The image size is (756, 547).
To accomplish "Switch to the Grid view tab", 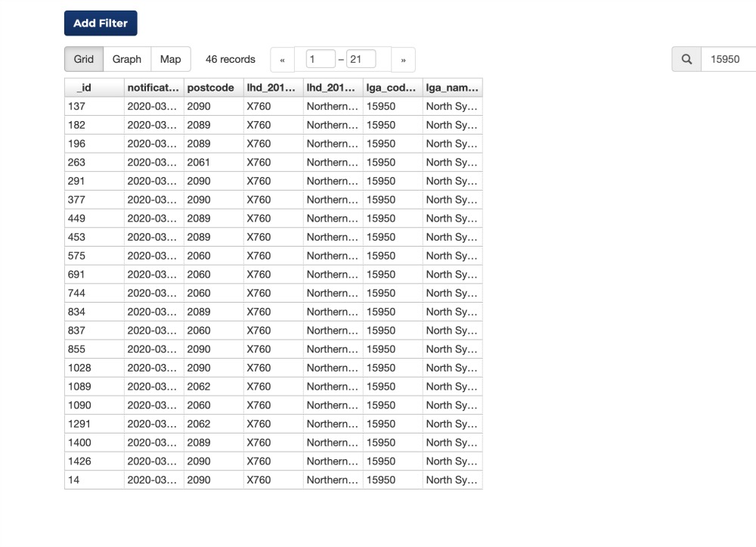I will click(84, 59).
